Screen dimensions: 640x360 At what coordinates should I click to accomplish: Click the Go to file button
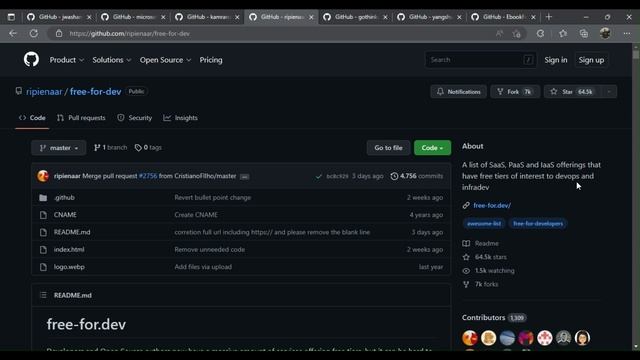388,148
